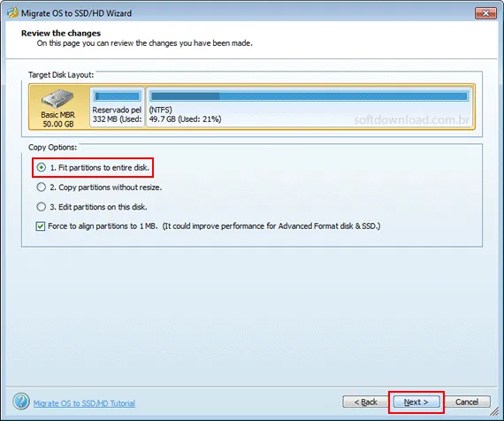The width and height of the screenshot is (504, 421).
Task: Go back with the Back button
Action: pyautogui.click(x=365, y=402)
